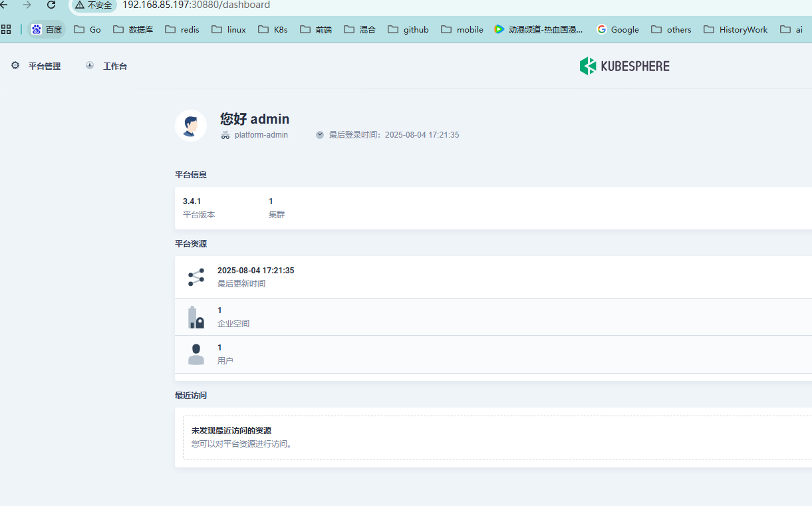Open the others bookmarks folder
Viewport: 812px width, 506px height.
(672, 29)
